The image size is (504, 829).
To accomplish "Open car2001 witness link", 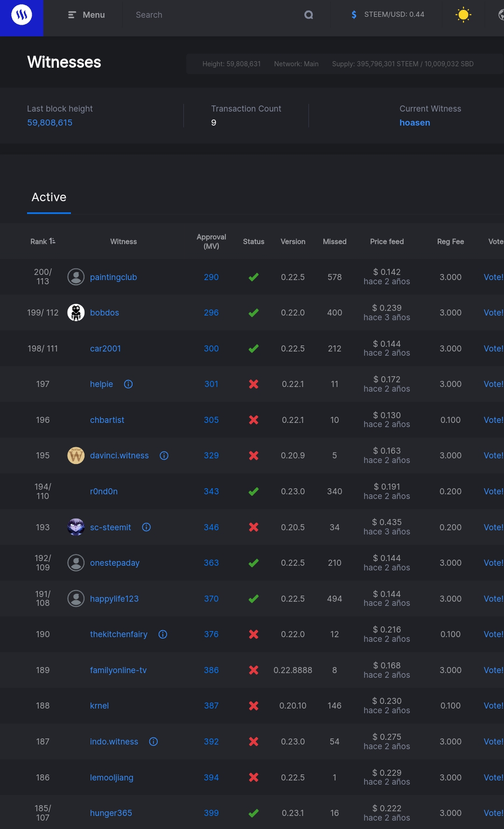I will coord(105,349).
